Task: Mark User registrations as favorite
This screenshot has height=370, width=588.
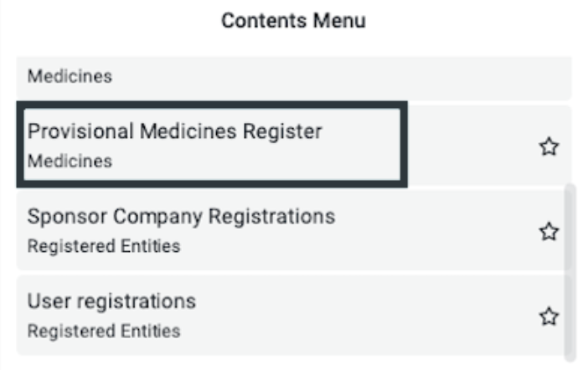Action: [549, 316]
